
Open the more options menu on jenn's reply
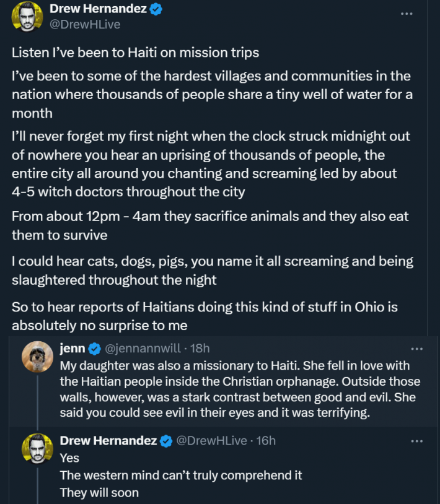click(417, 349)
